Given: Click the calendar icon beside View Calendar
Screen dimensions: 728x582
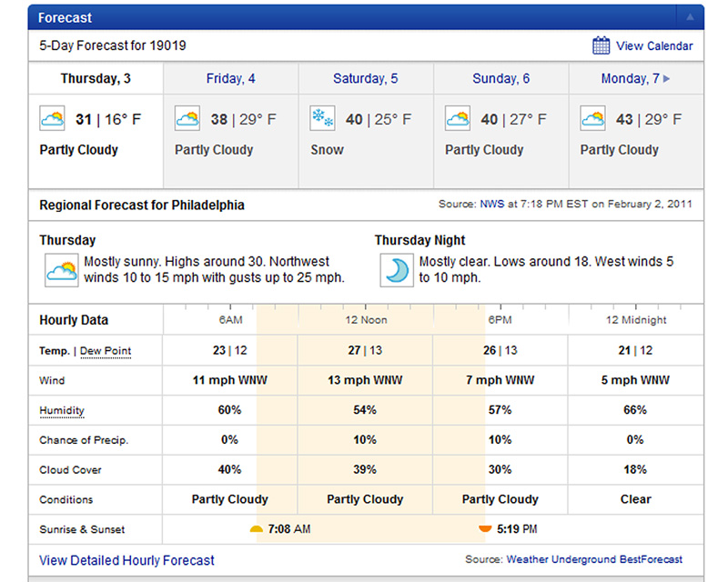Looking at the screenshot, I should [601, 45].
